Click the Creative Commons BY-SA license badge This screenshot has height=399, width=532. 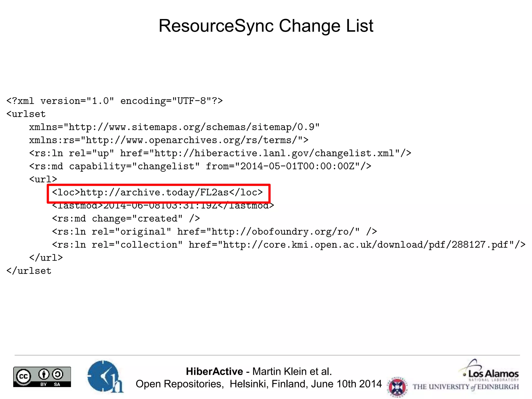[42, 377]
